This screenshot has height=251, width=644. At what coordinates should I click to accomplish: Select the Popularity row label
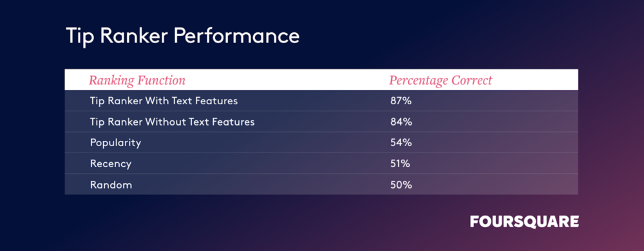pyautogui.click(x=115, y=143)
